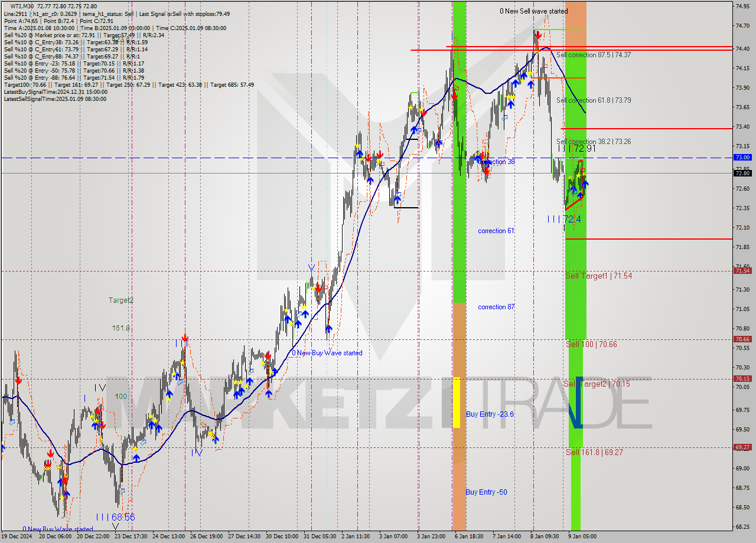Click the 72.10 price scale value
Screen dimensions: 756x543
click(x=742, y=228)
